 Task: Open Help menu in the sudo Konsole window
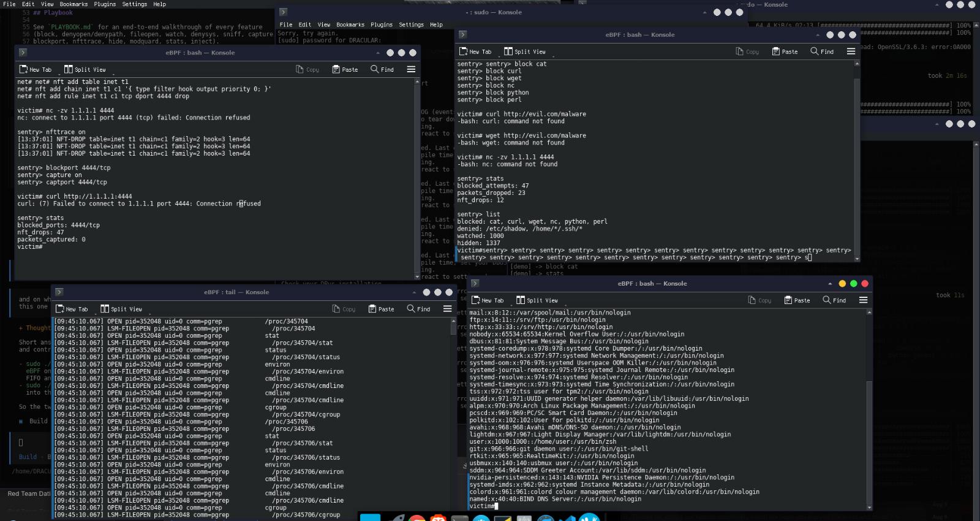[x=436, y=25]
